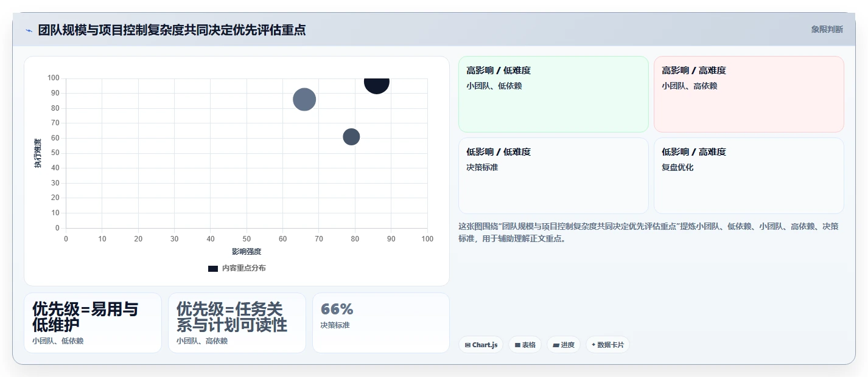Select the small bubble near 79
The width and height of the screenshot is (868, 377).
pyautogui.click(x=351, y=137)
